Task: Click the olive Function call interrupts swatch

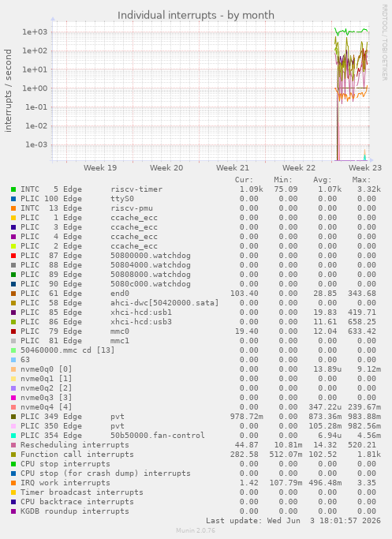Action: tap(13, 455)
